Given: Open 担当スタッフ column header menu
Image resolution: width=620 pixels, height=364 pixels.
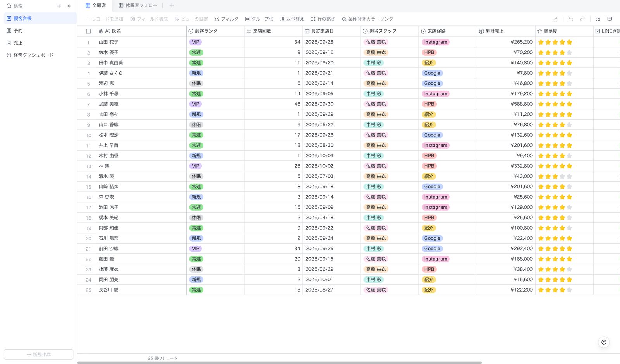Looking at the screenshot, I should [390, 31].
